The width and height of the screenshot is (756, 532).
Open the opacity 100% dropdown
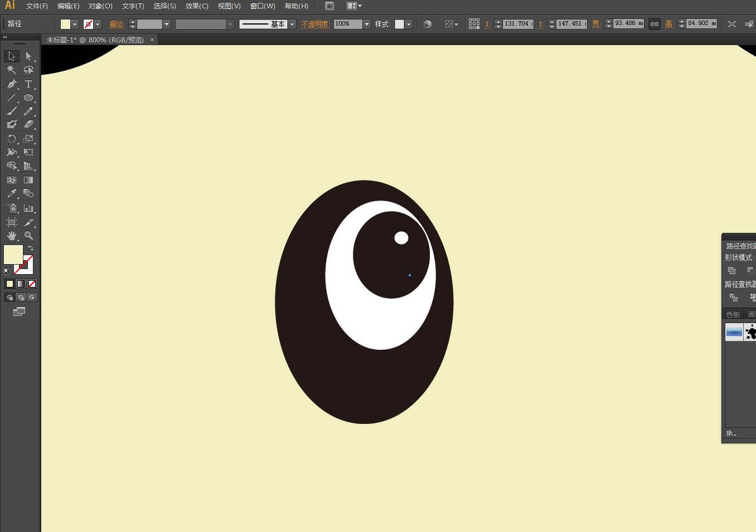pos(366,24)
